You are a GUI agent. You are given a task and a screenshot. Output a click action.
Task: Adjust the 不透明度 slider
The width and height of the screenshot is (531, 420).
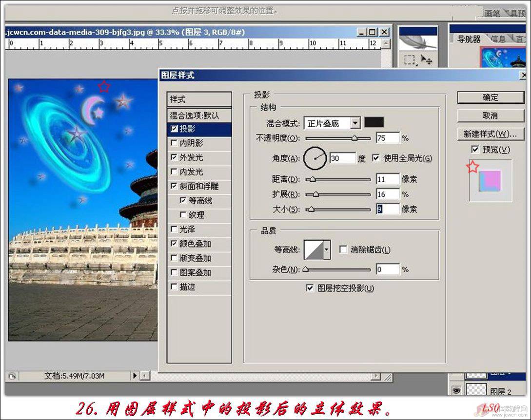click(354, 138)
